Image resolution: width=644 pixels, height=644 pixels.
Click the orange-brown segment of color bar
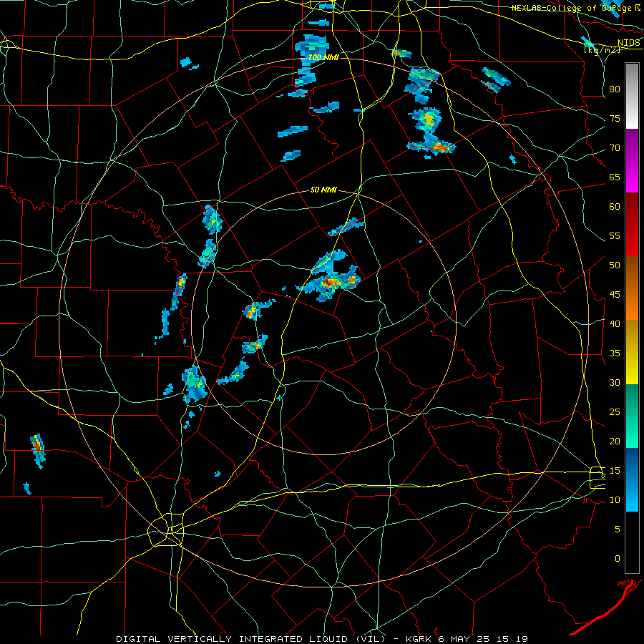[632, 288]
